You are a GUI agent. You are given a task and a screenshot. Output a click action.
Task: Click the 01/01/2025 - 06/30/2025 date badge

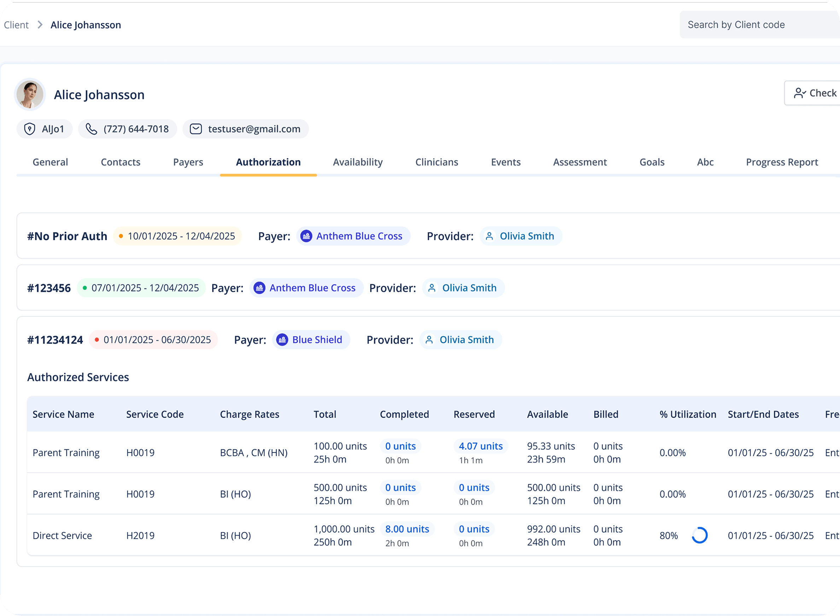click(x=153, y=340)
